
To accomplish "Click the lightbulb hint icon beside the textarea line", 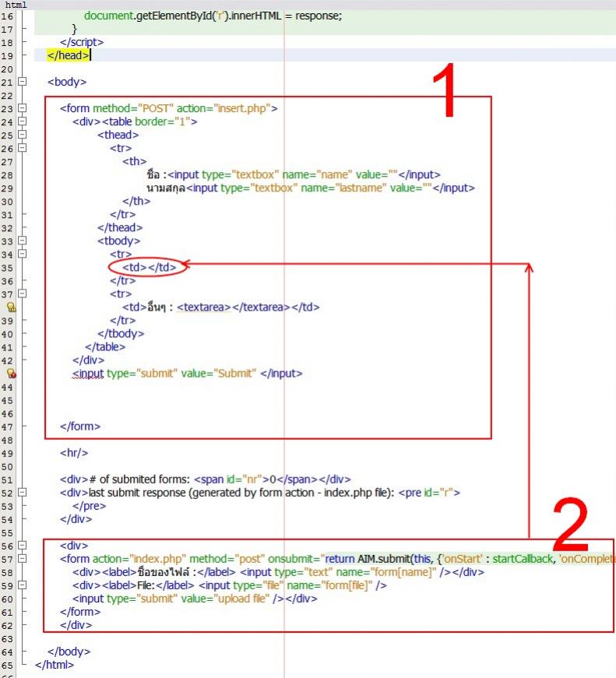I will pos(11,307).
